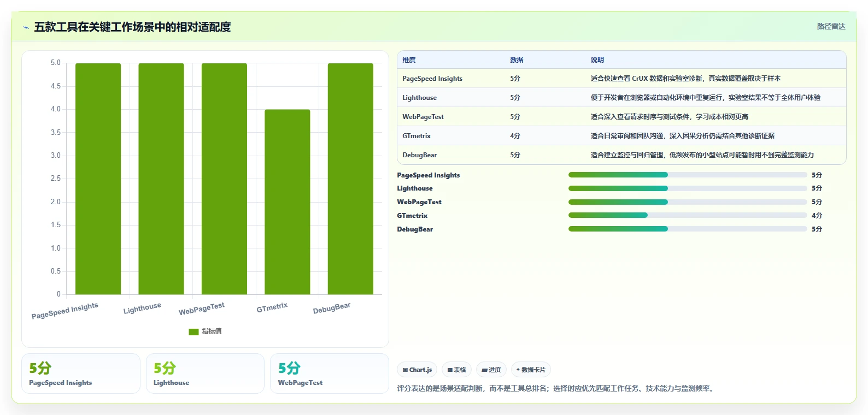The height and width of the screenshot is (415, 868).
Task: Click the DebugBear label on the chart x-axis
Action: pos(332,308)
